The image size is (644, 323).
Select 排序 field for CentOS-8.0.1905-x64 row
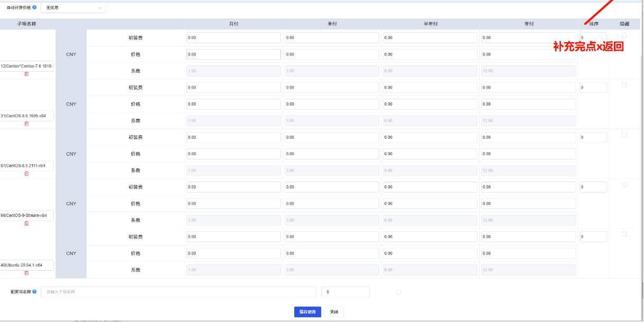[x=593, y=88]
